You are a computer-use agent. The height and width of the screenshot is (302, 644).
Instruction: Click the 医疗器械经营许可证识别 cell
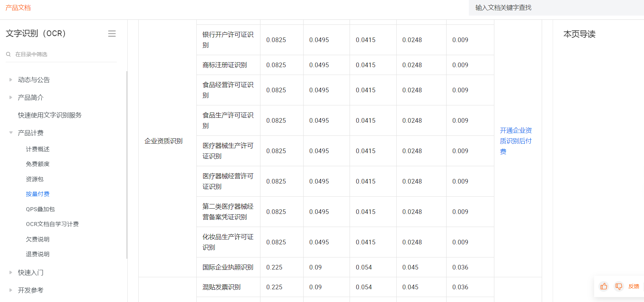[x=228, y=181]
